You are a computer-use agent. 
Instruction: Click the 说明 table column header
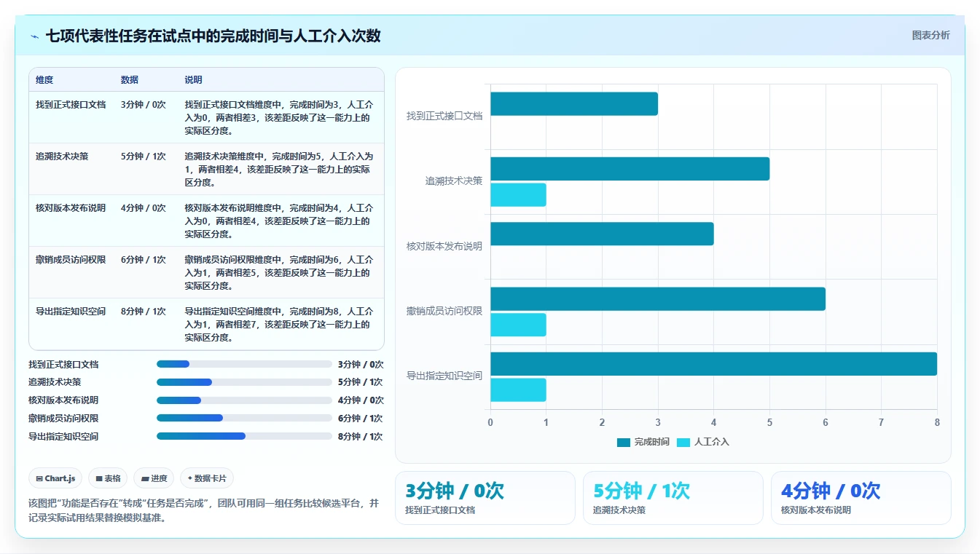(194, 80)
